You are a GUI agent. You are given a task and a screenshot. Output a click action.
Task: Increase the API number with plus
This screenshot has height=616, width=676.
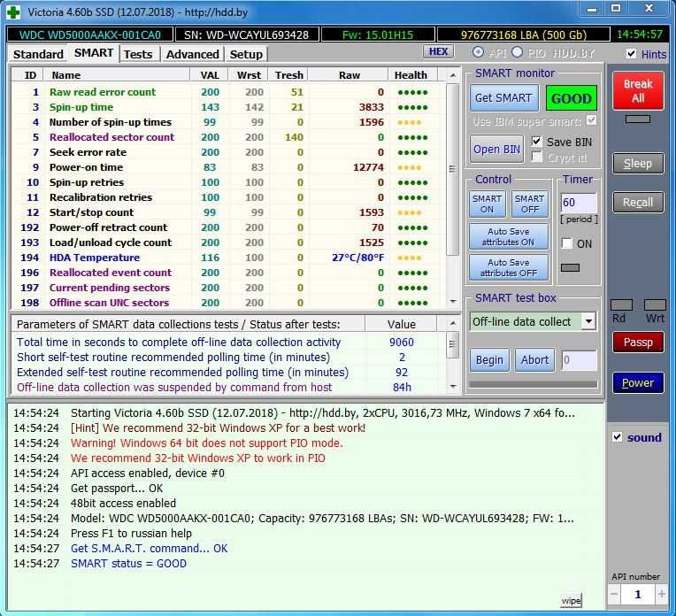(x=661, y=594)
